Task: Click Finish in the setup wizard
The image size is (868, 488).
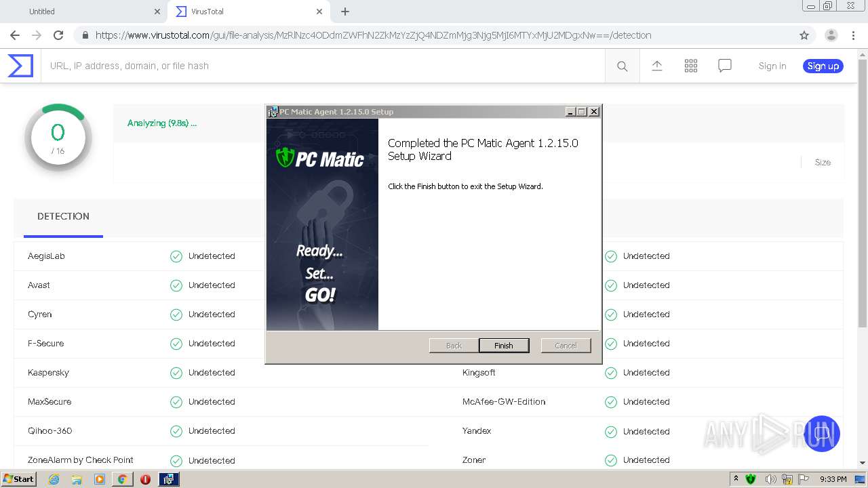Action: pyautogui.click(x=504, y=346)
